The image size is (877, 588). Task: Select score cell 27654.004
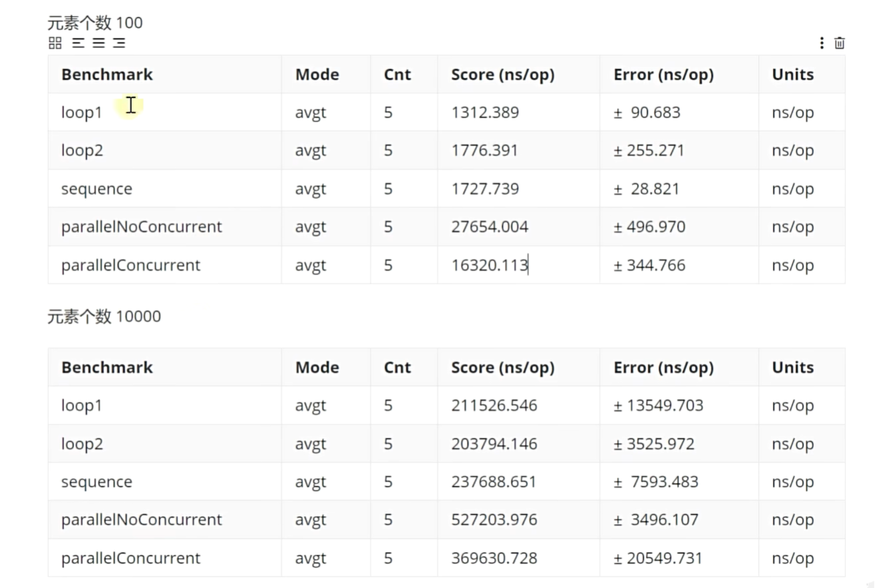(x=490, y=227)
